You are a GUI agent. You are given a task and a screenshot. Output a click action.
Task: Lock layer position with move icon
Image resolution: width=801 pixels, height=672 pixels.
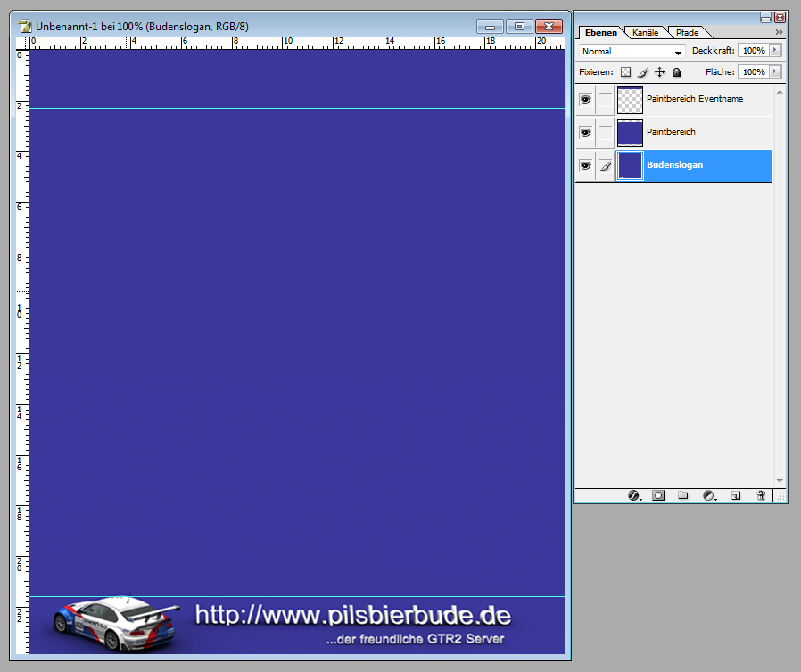(x=659, y=72)
